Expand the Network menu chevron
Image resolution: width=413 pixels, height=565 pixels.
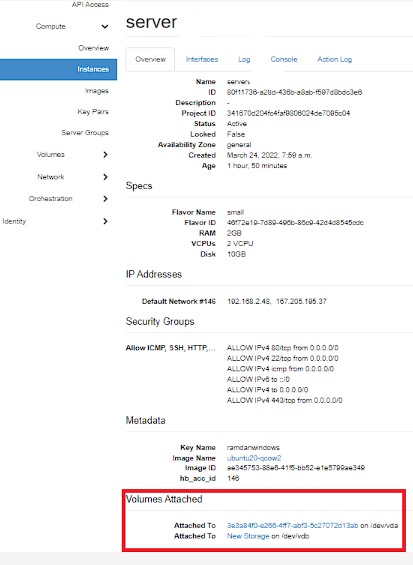[x=105, y=177]
